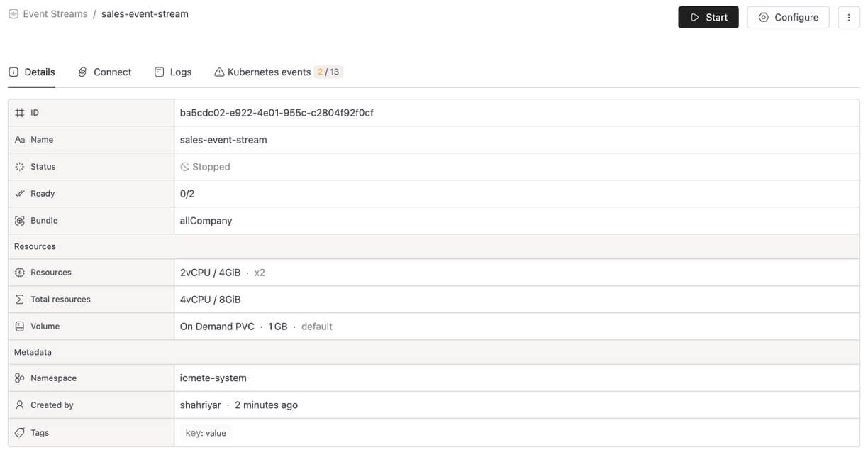Screen dimensions: 868x455
Task: Click the key: value tag chip
Action: 206,433
